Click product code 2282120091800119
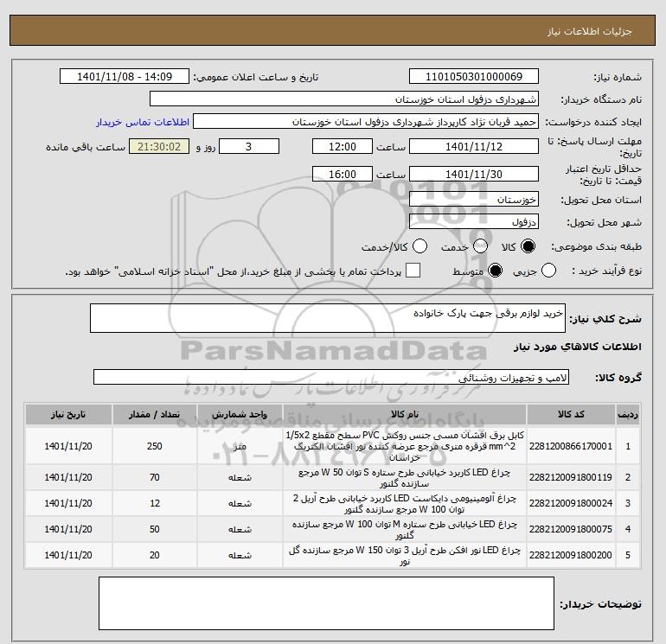 click(571, 477)
